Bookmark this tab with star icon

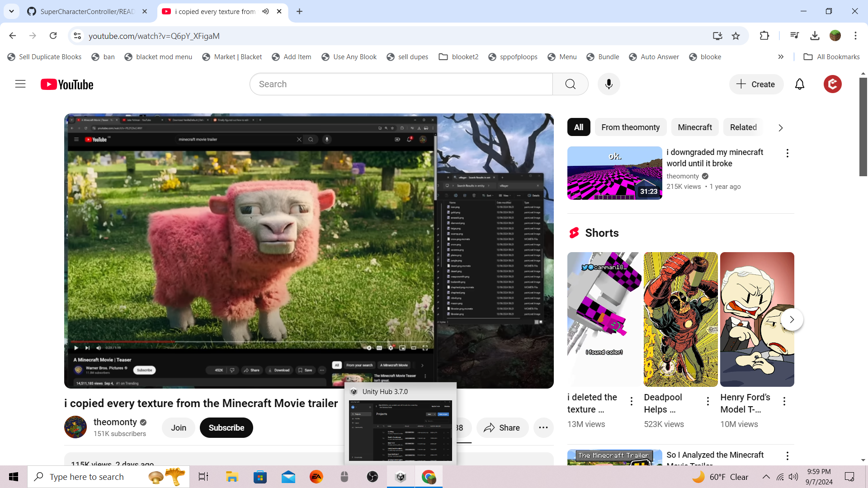pyautogui.click(x=736, y=36)
